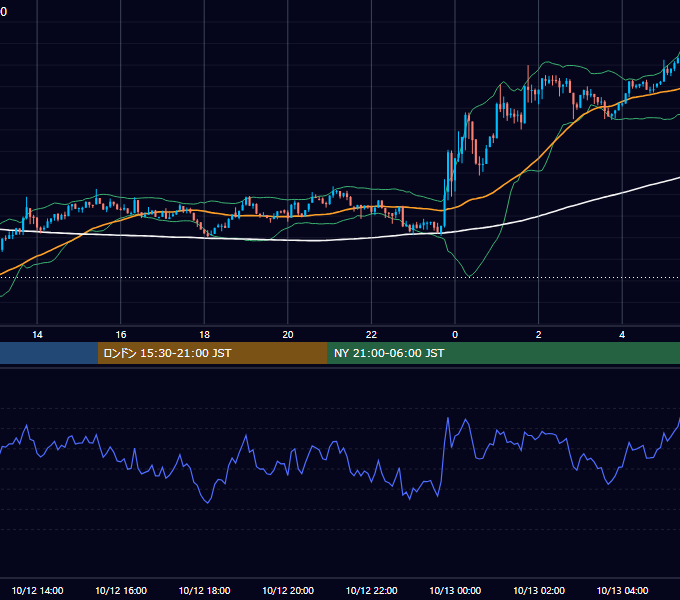
Task: Click the 10/13 04:00 time label
Action: coord(622,590)
